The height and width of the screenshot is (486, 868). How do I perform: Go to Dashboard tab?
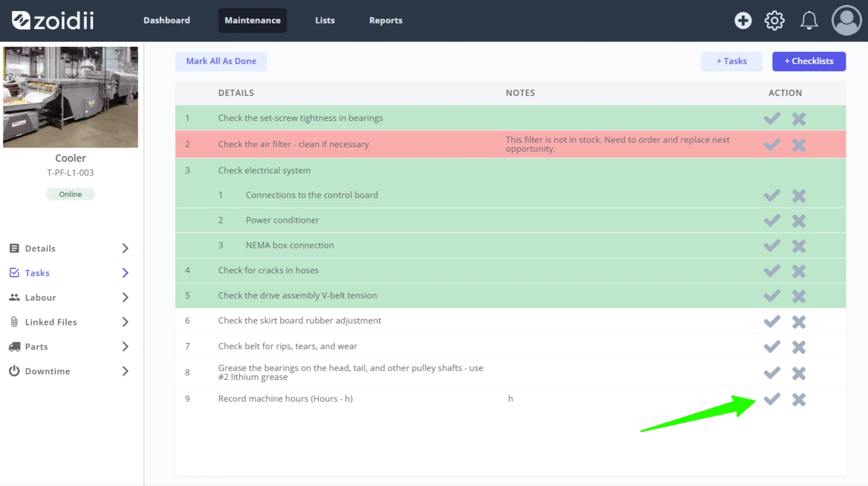pos(167,21)
